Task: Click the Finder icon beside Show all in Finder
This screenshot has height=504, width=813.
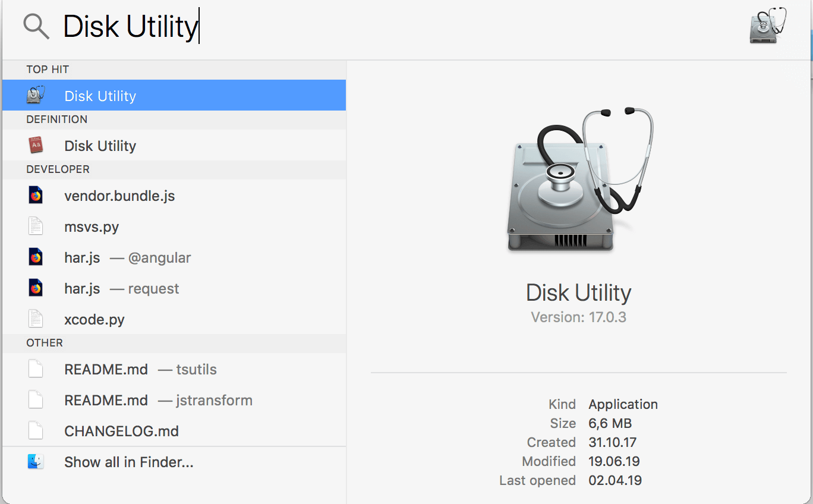Action: pyautogui.click(x=36, y=462)
